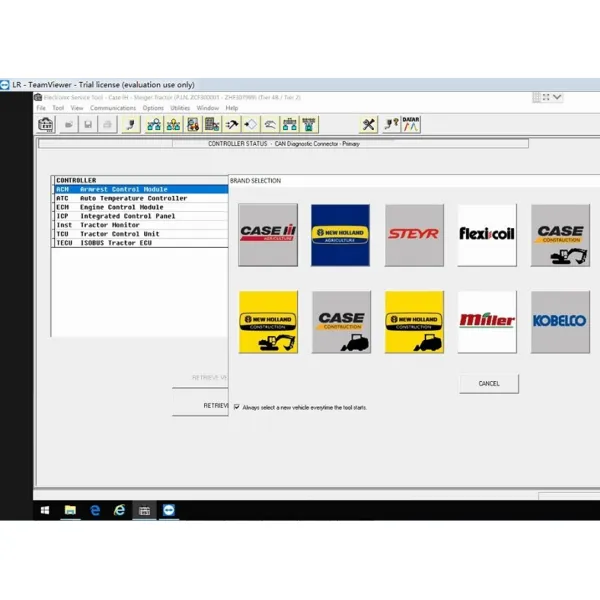This screenshot has width=600, height=600.
Task: Select the ATC Auto Temperature Controller row
Action: click(141, 198)
